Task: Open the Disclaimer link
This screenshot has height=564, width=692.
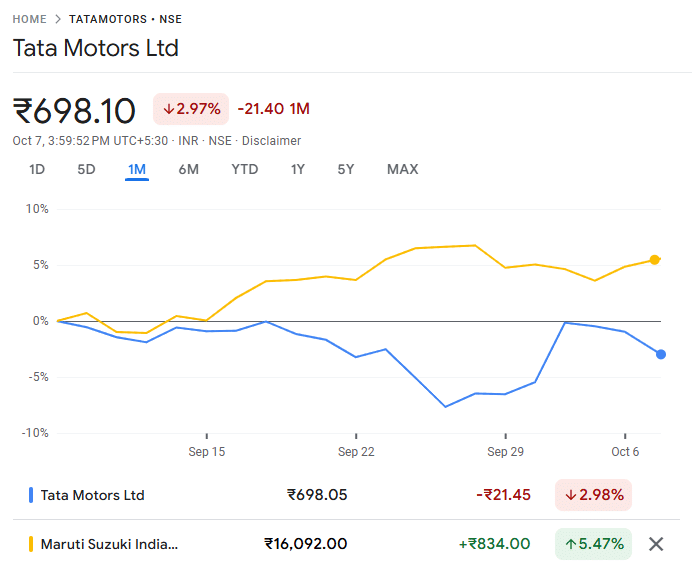Action: point(271,141)
